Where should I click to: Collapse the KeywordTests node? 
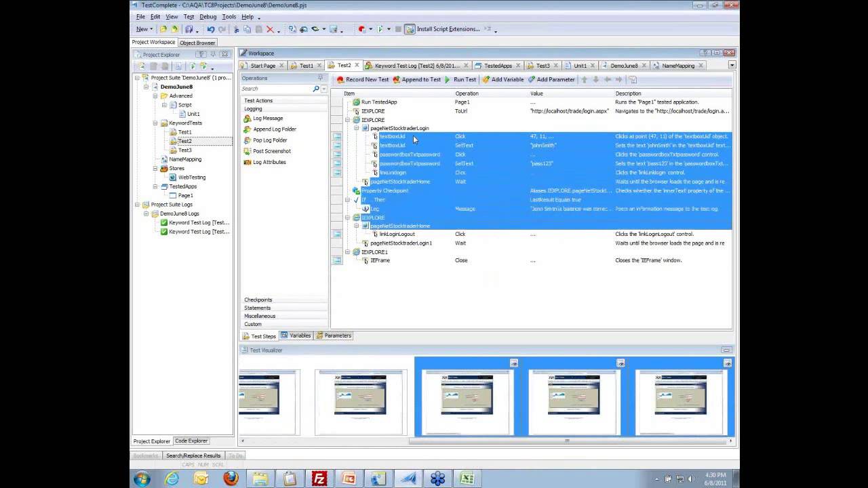coord(155,123)
